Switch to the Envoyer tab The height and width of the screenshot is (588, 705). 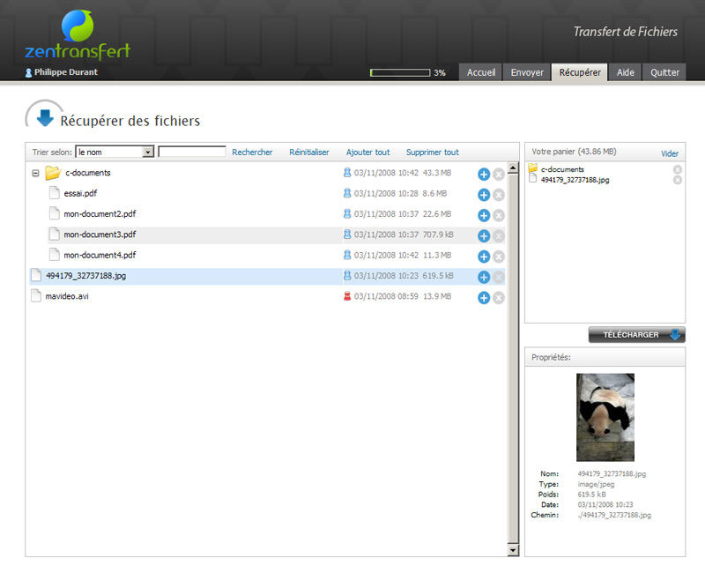527,72
